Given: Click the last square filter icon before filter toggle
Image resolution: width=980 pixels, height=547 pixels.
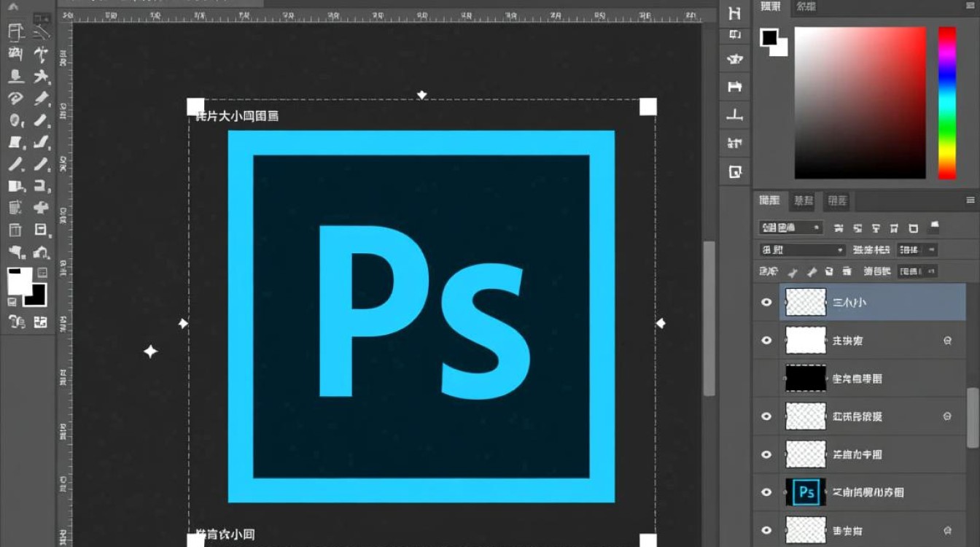Looking at the screenshot, I should 914,228.
